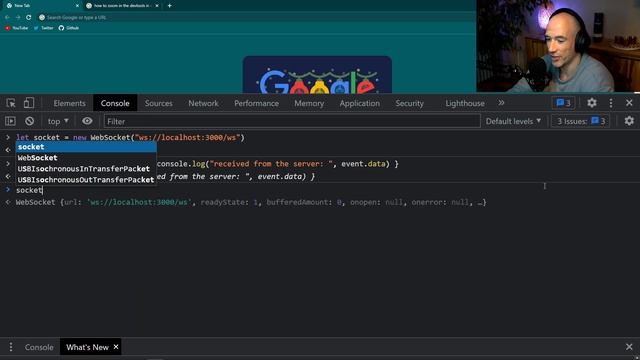Open the Twitter bookmark
The height and width of the screenshot is (360, 640).
pyautogui.click(x=44, y=28)
